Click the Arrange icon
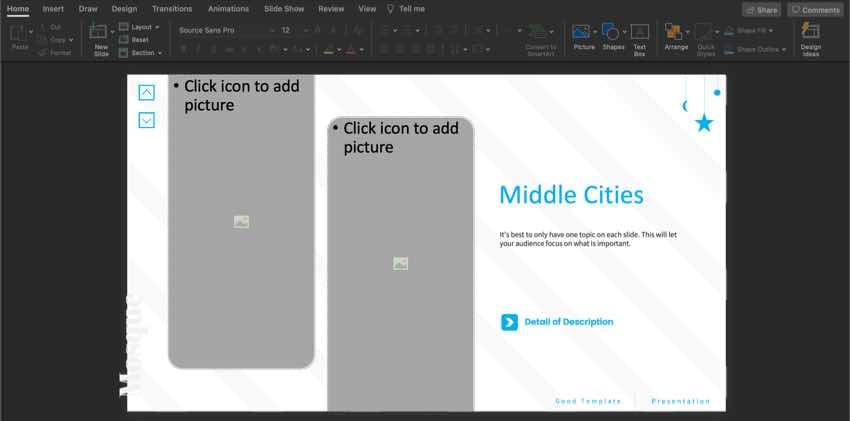850x421 pixels. point(675,33)
